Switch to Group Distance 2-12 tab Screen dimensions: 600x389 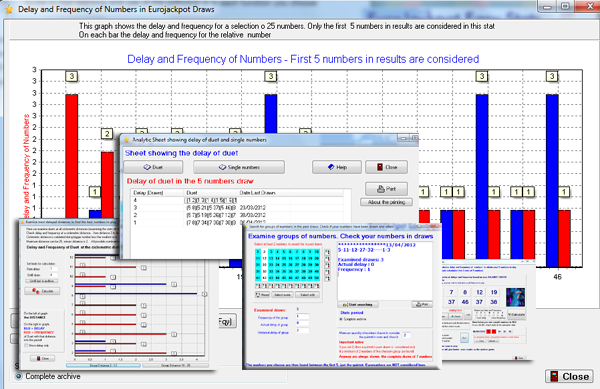(x=103, y=366)
